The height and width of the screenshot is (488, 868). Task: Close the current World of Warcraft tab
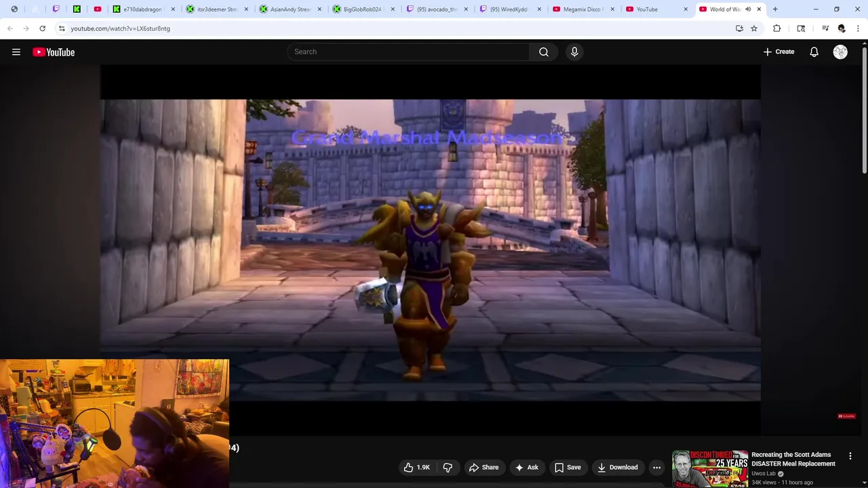click(759, 9)
